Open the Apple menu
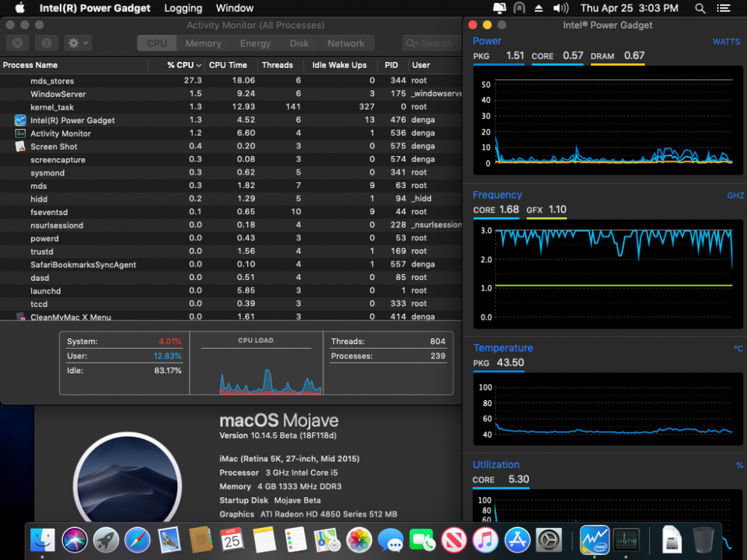The image size is (747, 560). (x=19, y=8)
